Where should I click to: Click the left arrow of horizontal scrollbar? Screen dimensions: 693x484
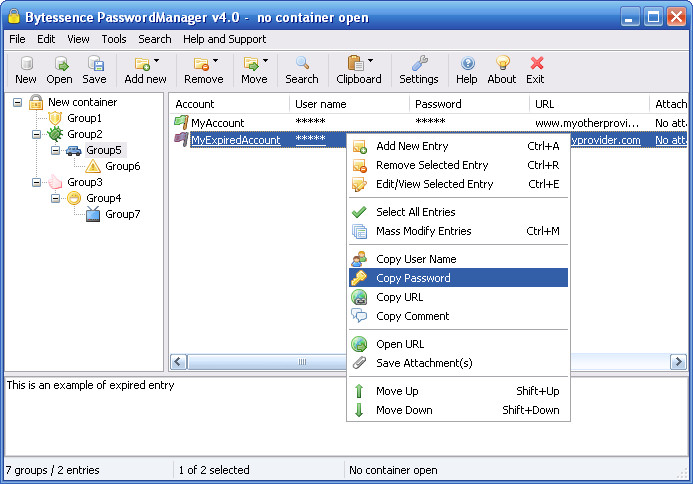coord(178,362)
